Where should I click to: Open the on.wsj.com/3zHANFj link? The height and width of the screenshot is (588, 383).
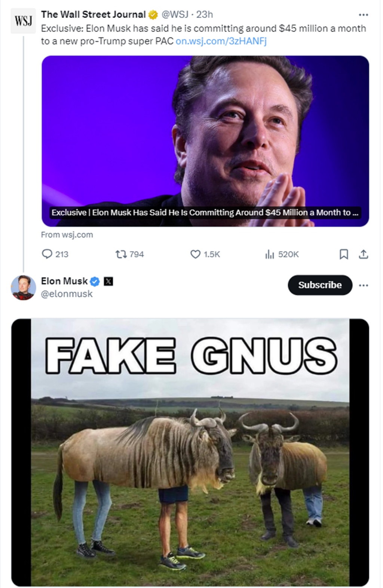pos(221,41)
